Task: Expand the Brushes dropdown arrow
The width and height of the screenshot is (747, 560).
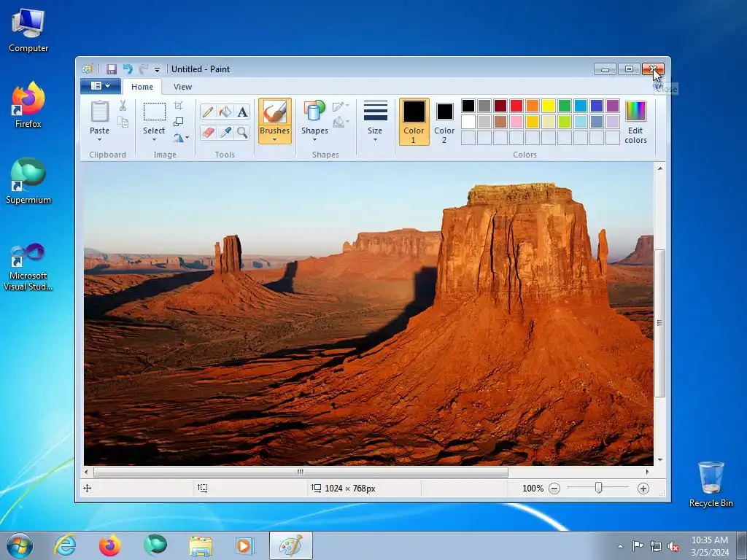Action: coord(275,139)
